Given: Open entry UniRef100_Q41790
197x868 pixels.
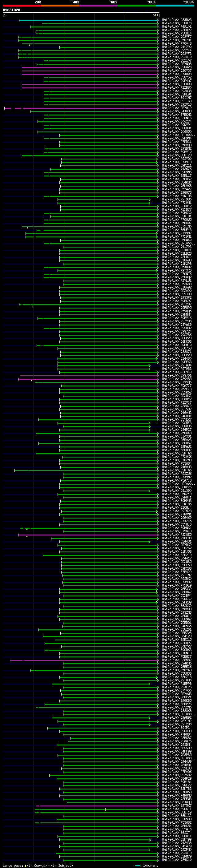Looking at the screenshot, I should [x=177, y=47].
